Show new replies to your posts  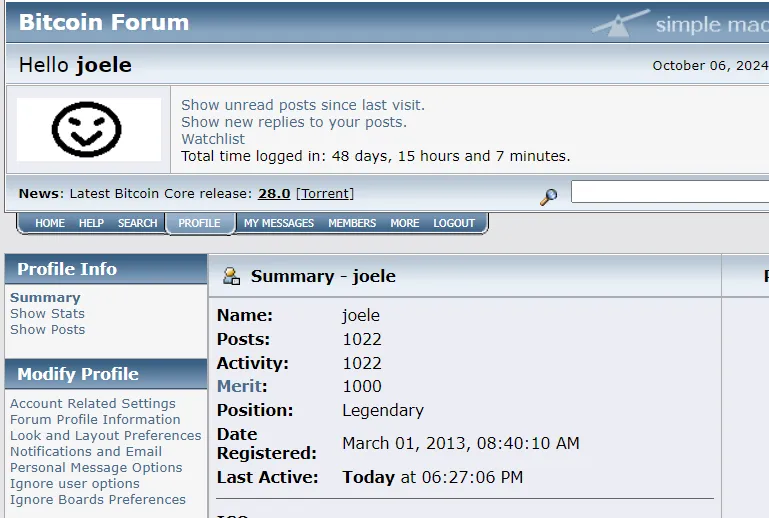click(294, 122)
